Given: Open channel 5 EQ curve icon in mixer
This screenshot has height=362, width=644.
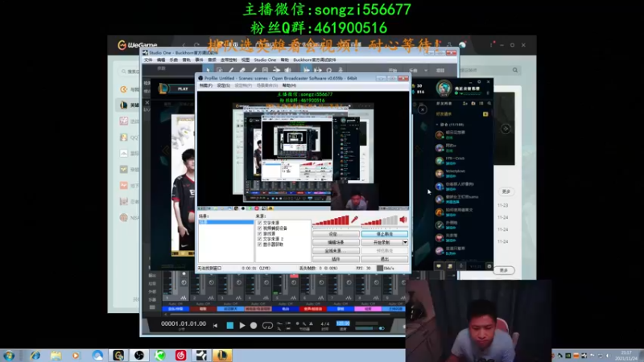Looking at the screenshot, I should pos(293,298).
